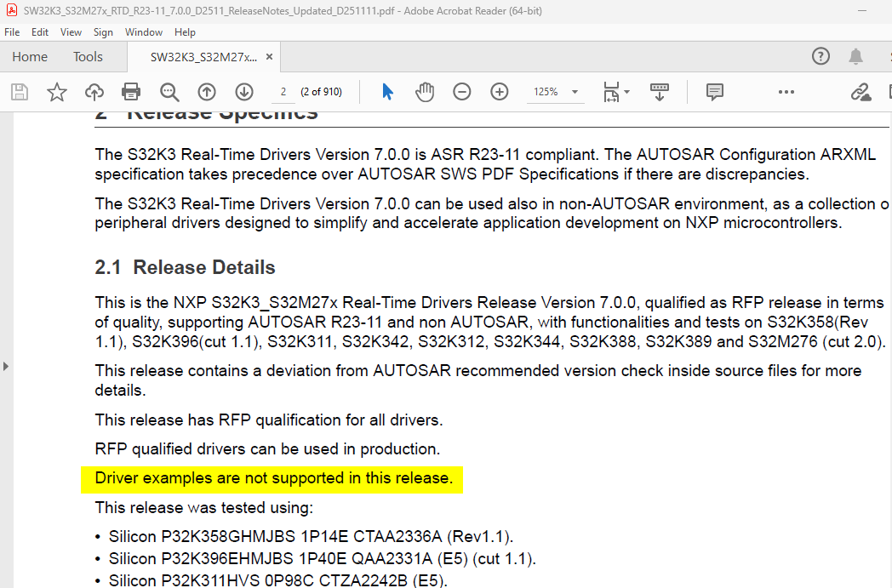
Task: Add file to starred favorites
Action: pos(57,92)
